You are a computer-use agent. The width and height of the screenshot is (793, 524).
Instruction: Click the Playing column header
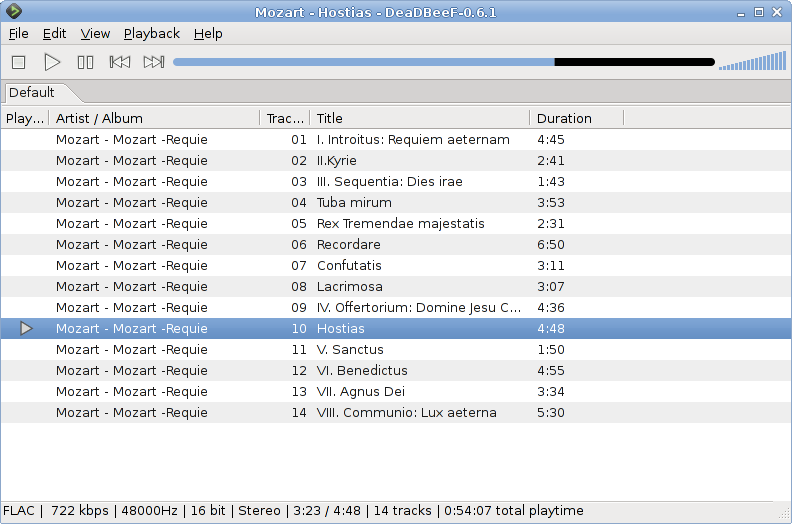(25, 118)
